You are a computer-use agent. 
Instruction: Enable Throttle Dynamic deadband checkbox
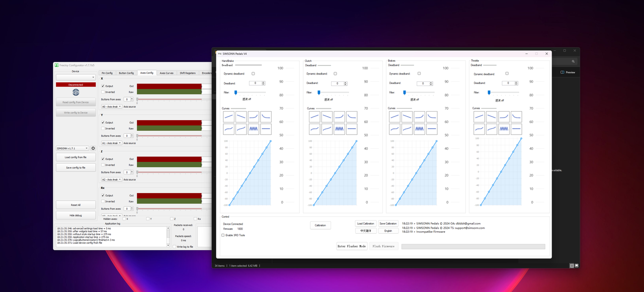click(x=507, y=73)
